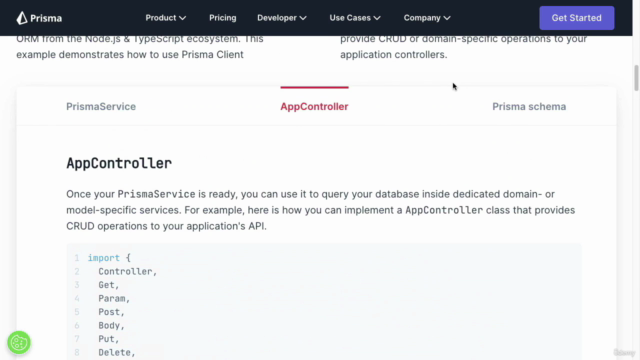This screenshot has height=360, width=640.
Task: Click the 'Get,' code line
Action: click(x=109, y=285)
